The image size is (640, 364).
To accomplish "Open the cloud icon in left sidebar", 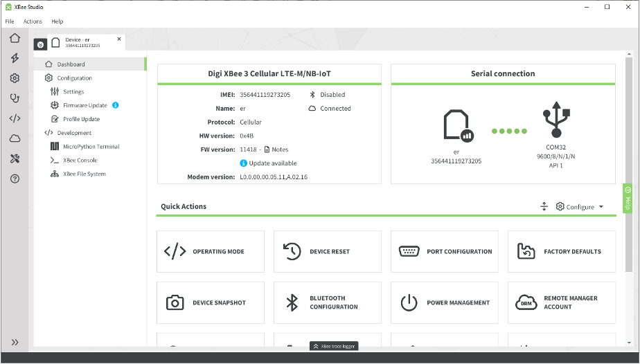I will pyautogui.click(x=15, y=138).
